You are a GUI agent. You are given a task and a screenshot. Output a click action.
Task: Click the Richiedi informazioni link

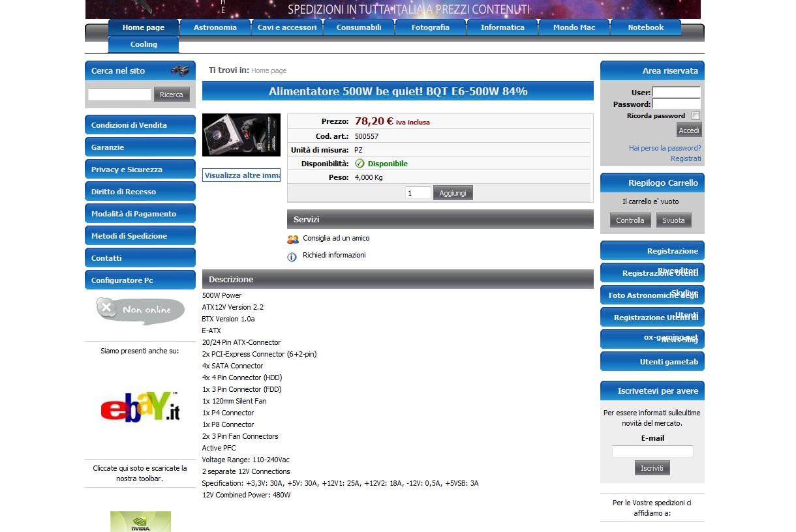(x=334, y=256)
